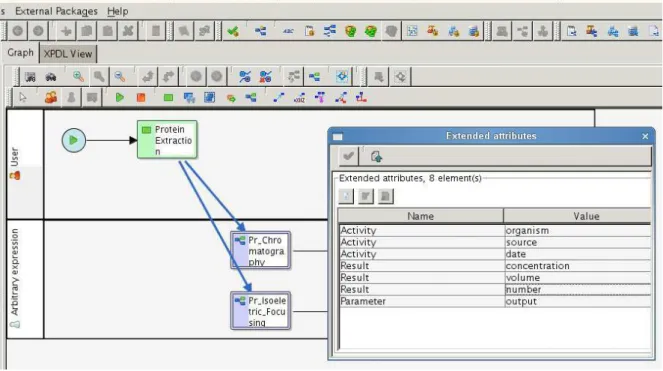
Task: Switch to the Graph tab
Action: (x=20, y=53)
